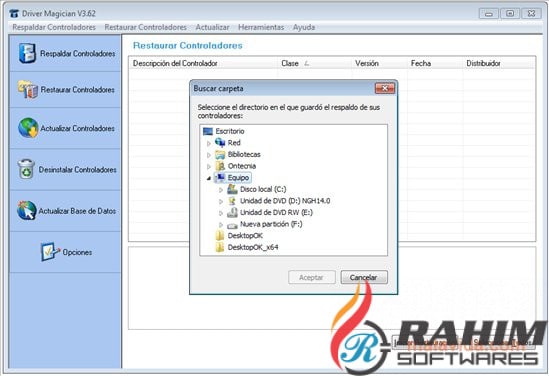
Task: Click the Respaldar Controladores sidebar icon
Action: 27,53
